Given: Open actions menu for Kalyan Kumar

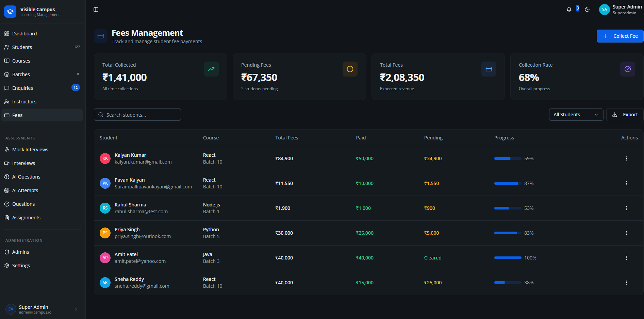Looking at the screenshot, I should coord(626,158).
